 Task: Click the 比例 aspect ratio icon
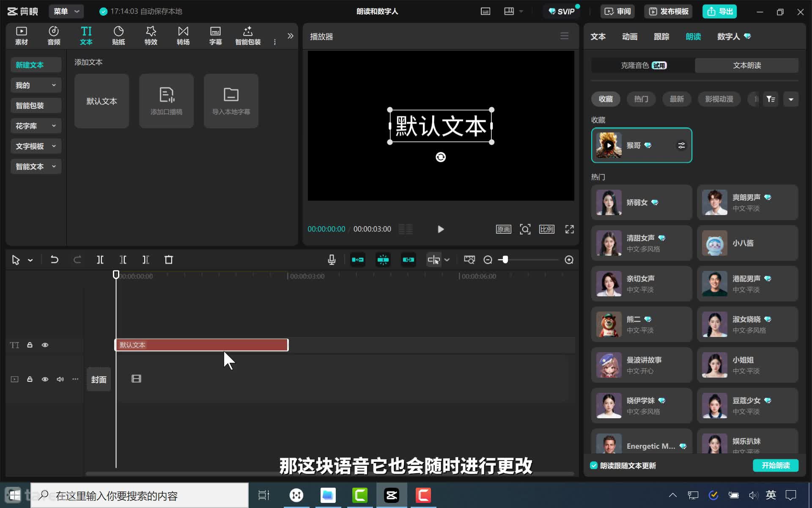click(x=546, y=229)
